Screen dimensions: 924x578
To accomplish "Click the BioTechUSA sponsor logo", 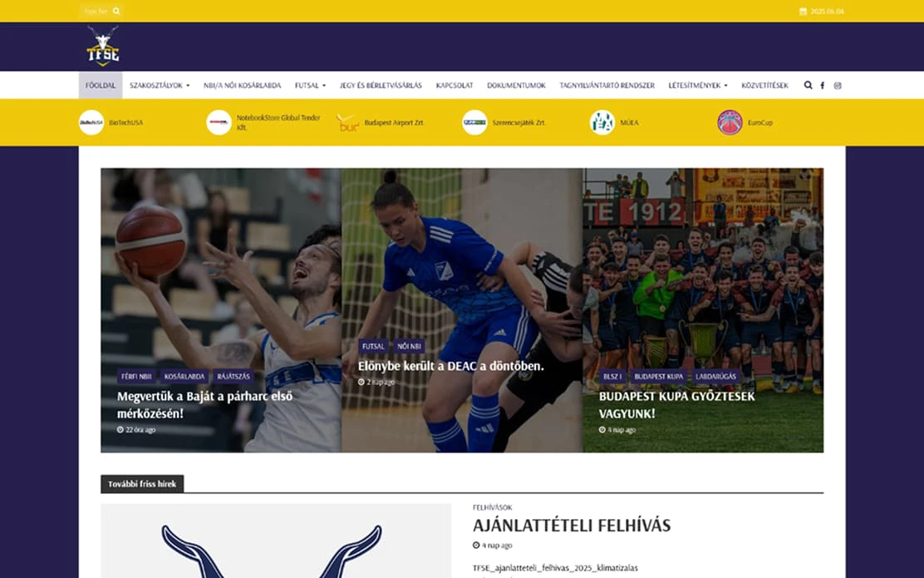I will [91, 123].
